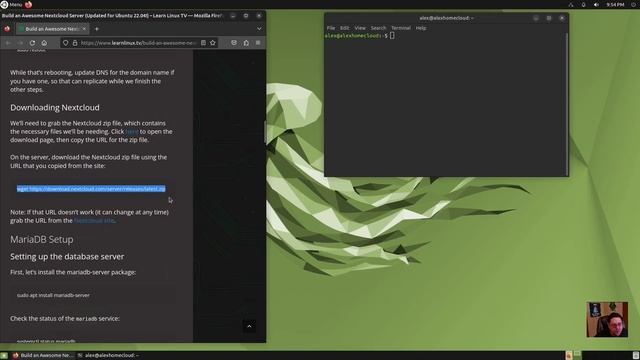Open the terminal Search menu
This screenshot has height=360, width=640.
378,28
